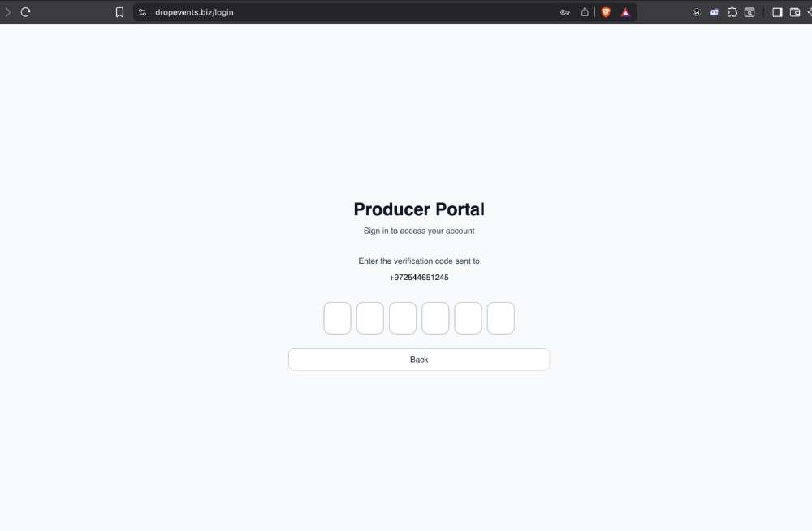Focus the fourth verification code box
The width and height of the screenshot is (812, 531).
pyautogui.click(x=435, y=318)
